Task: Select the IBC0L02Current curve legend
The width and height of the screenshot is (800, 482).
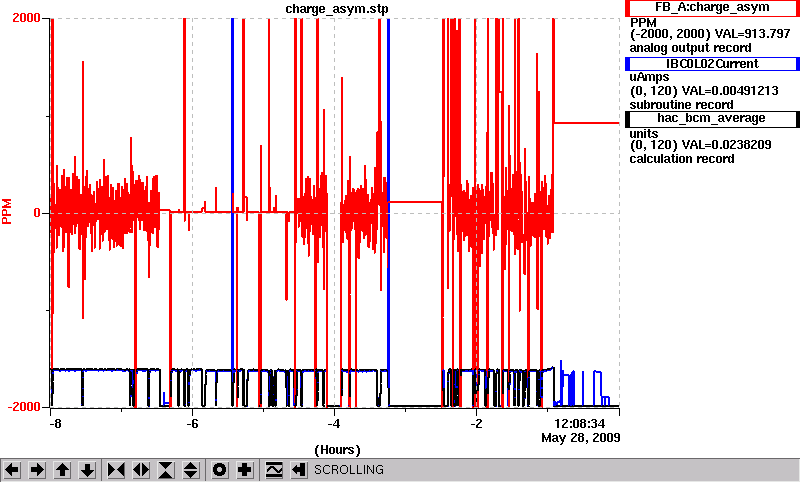Action: pos(712,64)
